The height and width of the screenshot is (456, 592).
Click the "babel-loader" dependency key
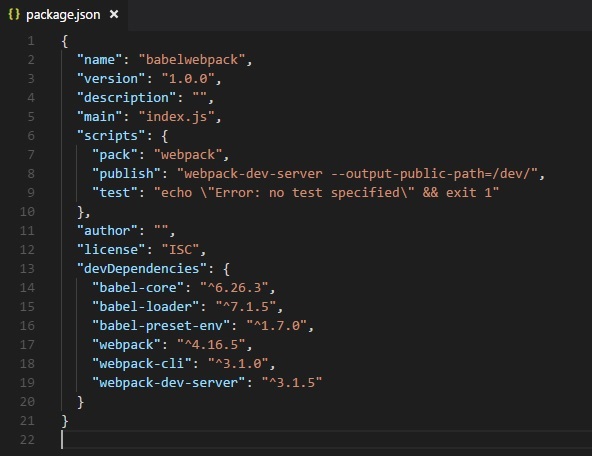[x=146, y=307]
